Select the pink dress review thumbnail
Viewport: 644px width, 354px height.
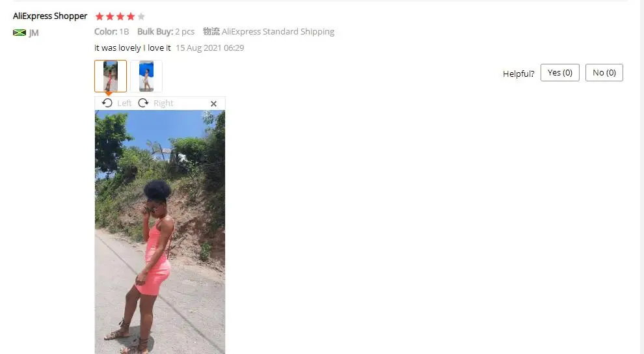(x=111, y=76)
